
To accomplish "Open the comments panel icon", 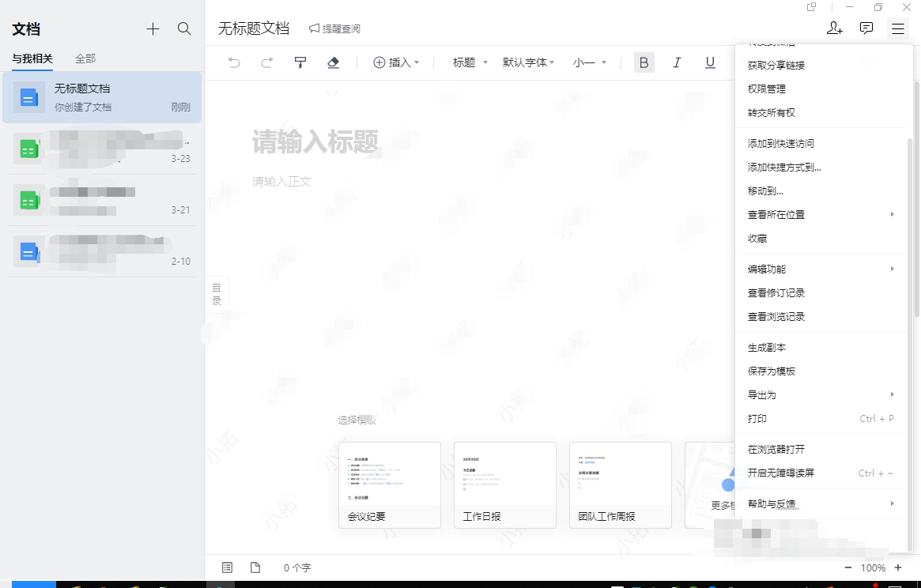I will tap(866, 28).
